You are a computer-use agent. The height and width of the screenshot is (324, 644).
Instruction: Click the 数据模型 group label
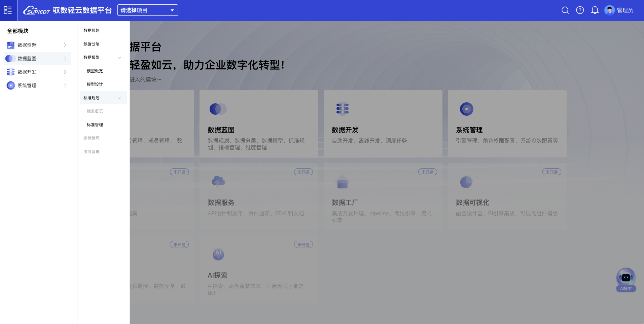[x=92, y=58]
